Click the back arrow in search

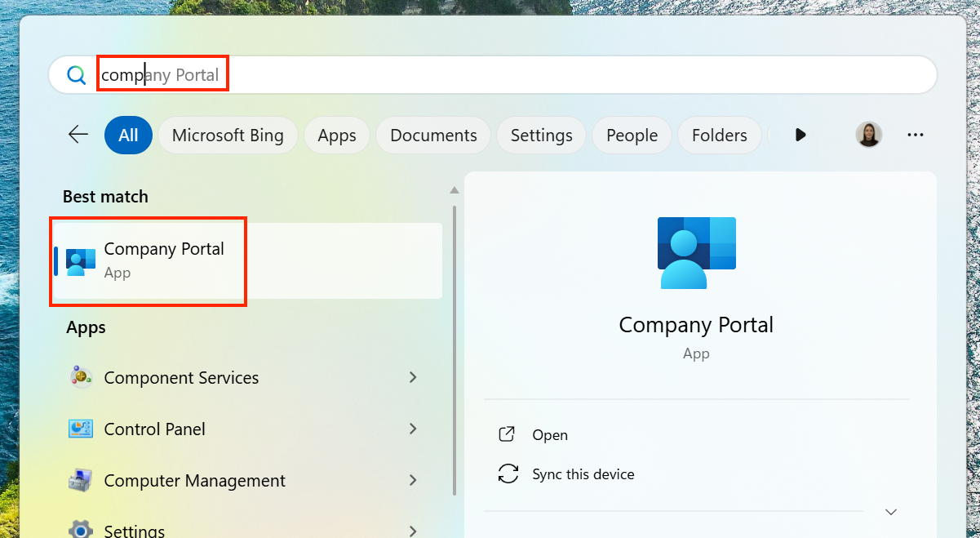pos(78,135)
